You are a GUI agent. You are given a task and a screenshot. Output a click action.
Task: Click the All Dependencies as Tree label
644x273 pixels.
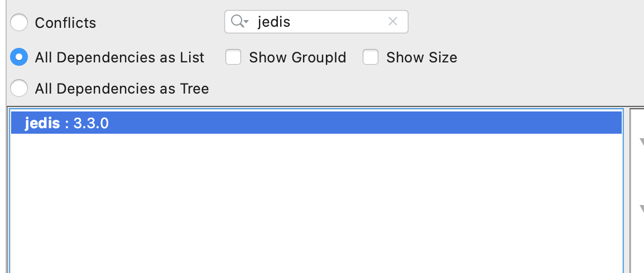(x=122, y=89)
